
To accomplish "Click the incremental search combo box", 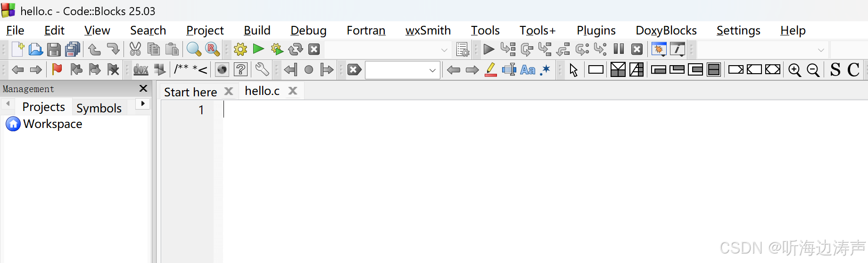I will click(x=403, y=70).
